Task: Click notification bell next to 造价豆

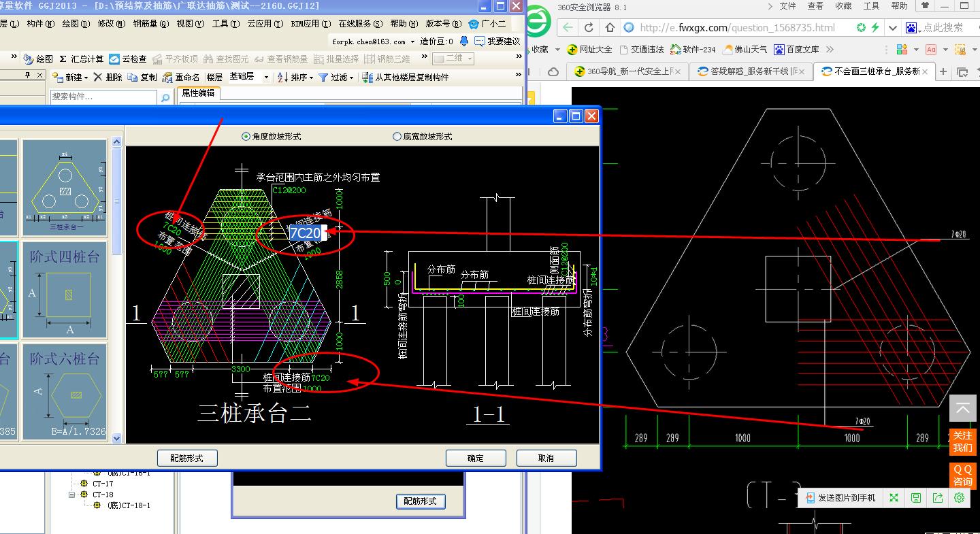Action: (x=464, y=41)
